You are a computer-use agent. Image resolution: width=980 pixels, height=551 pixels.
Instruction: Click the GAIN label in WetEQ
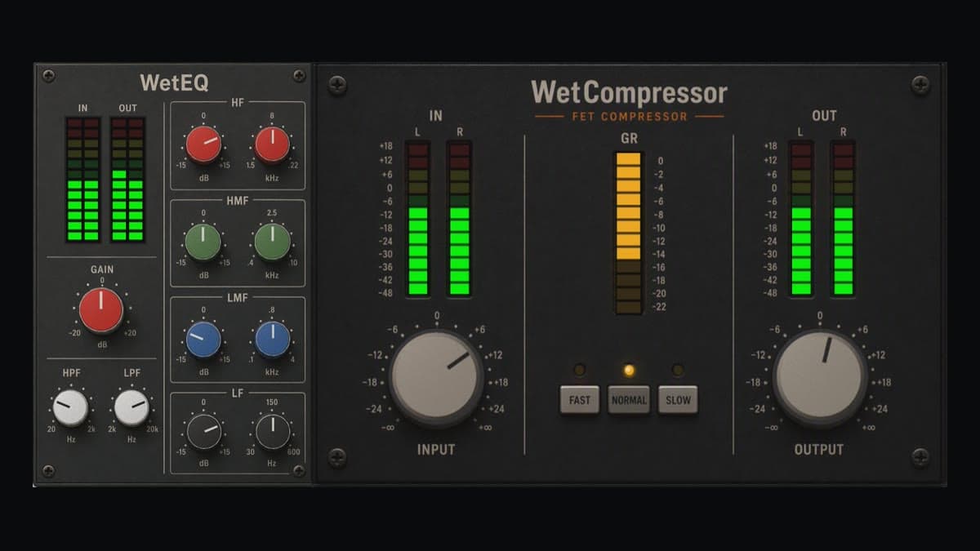coord(102,269)
